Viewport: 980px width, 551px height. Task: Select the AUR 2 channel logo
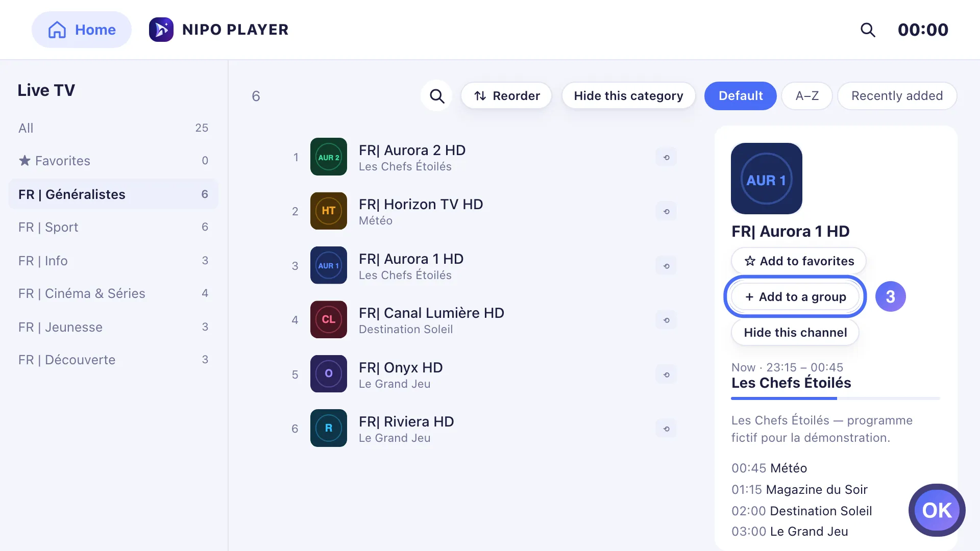point(329,157)
